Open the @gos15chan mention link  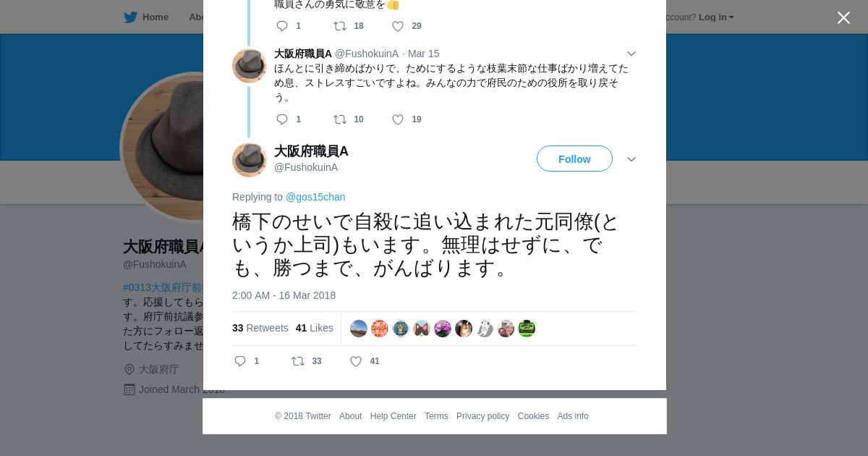click(x=315, y=197)
